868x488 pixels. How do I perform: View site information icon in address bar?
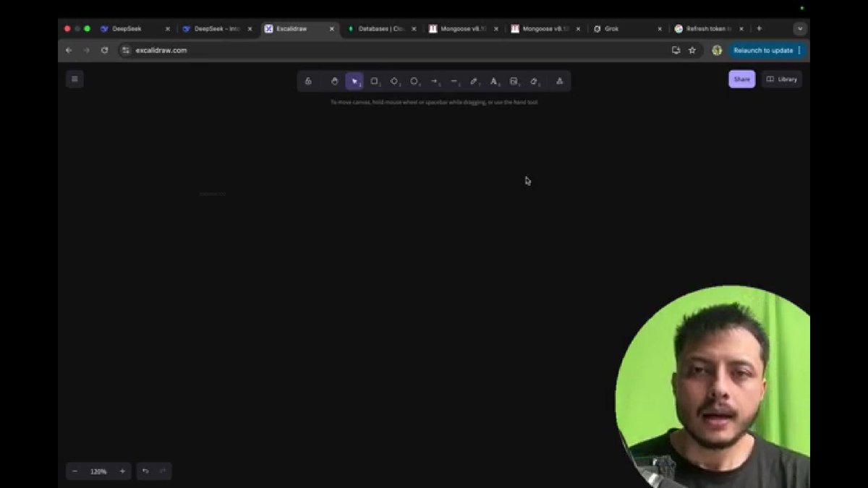click(125, 50)
